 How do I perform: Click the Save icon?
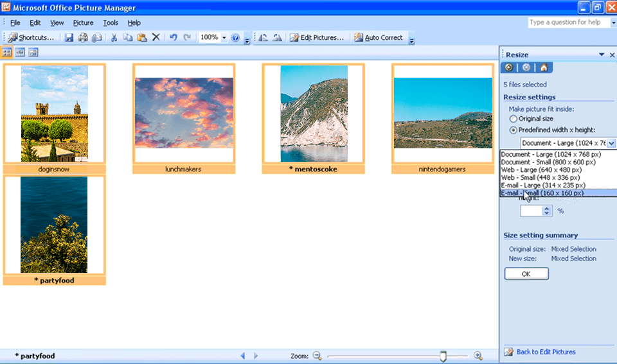[x=69, y=37]
